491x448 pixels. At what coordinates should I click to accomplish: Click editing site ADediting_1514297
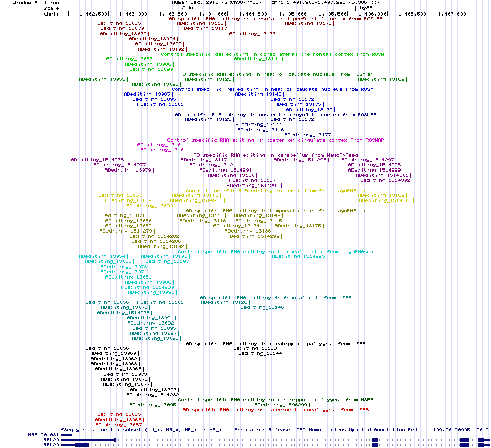click(369, 160)
